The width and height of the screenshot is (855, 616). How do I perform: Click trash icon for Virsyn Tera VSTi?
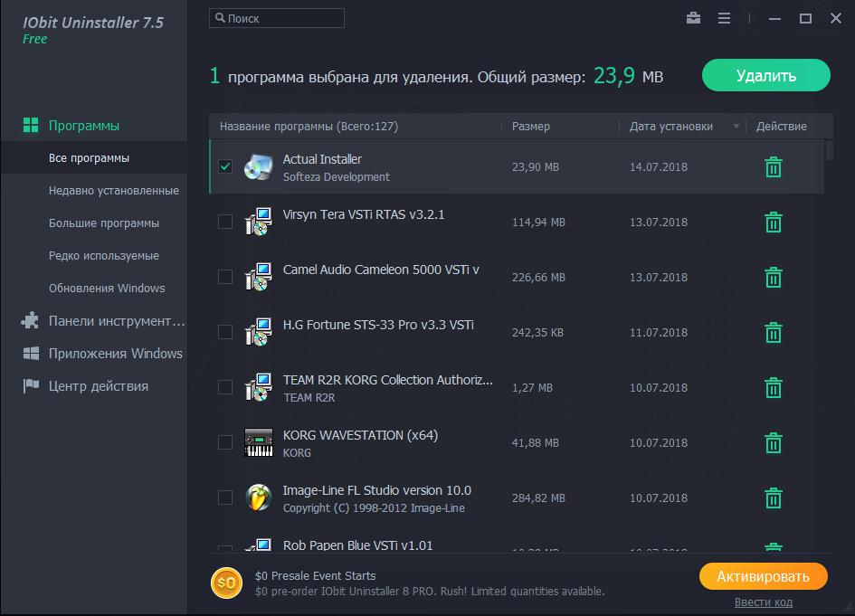click(774, 223)
